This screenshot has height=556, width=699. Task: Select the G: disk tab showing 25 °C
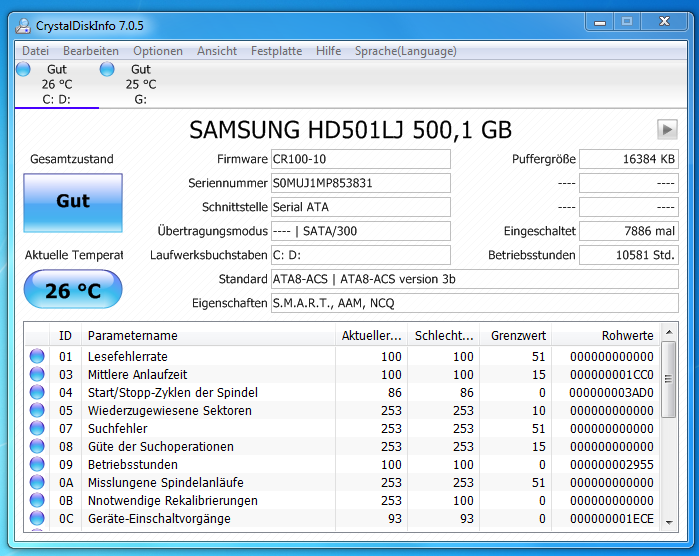[x=140, y=84]
